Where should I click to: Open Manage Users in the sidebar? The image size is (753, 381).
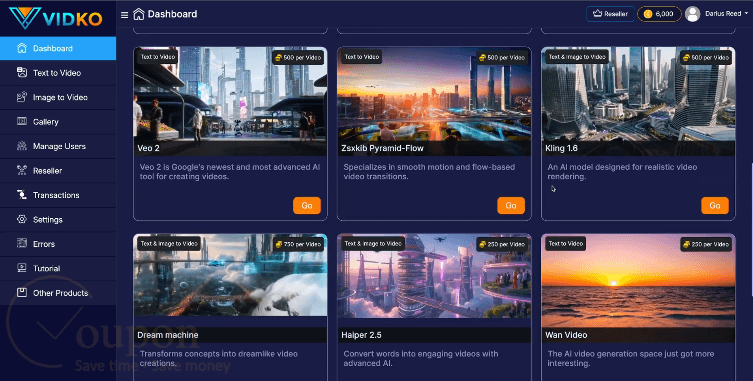tap(58, 146)
